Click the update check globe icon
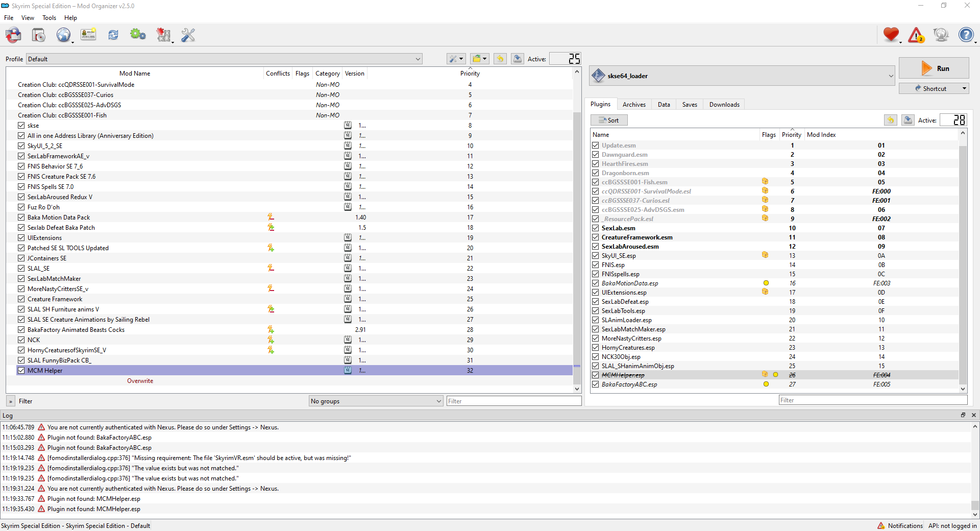Viewport: 980px width, 531px height. pos(941,35)
